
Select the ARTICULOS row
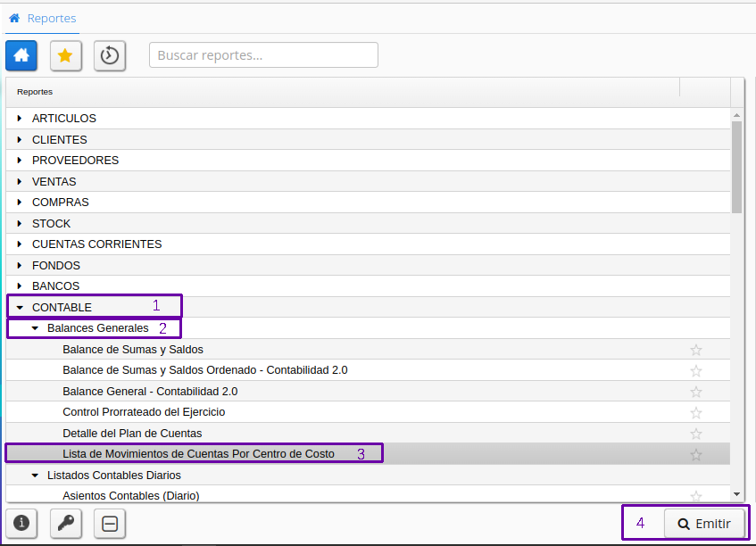[368, 118]
